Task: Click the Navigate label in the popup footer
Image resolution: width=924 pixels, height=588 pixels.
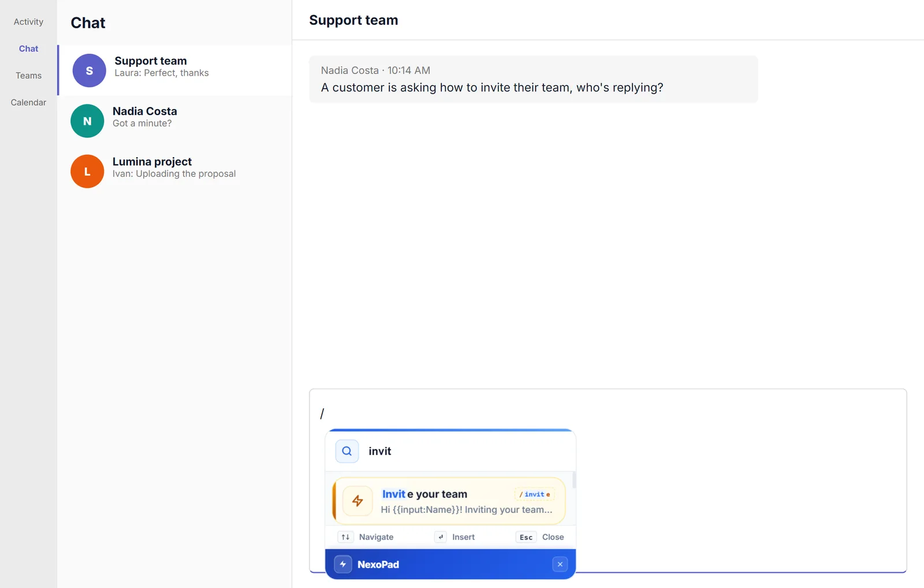Action: pos(376,537)
